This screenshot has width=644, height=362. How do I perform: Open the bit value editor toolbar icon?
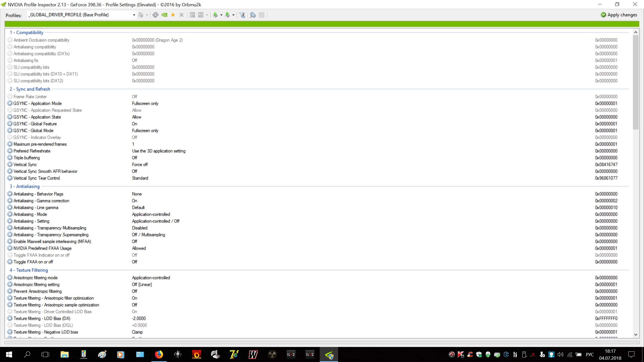pos(262,15)
